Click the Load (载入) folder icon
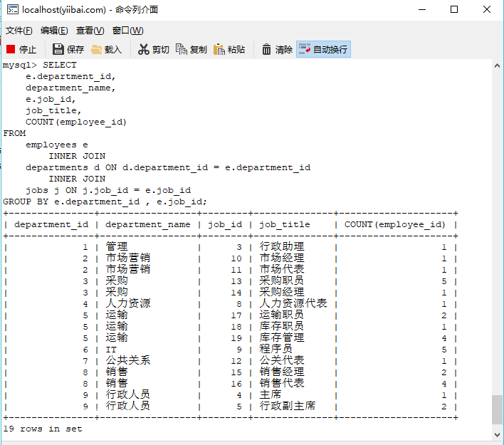Screen dimensions: 504x445 pos(96,50)
